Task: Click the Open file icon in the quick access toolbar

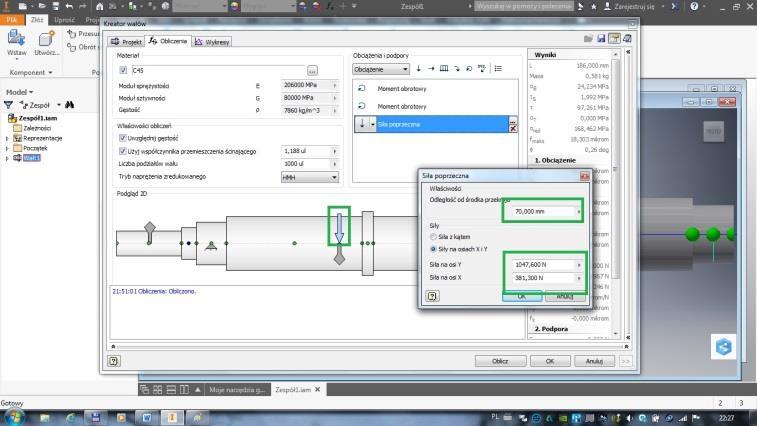Action: tap(42, 6)
